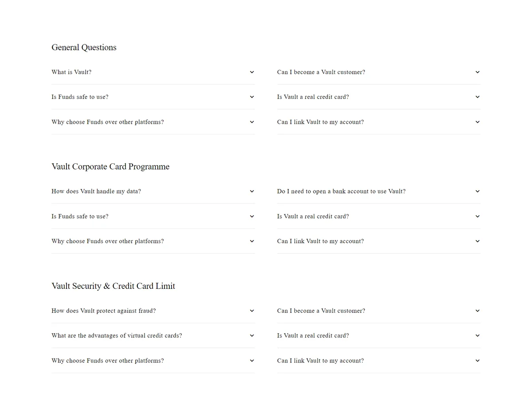Expand "Is Vault a real credit card?" under Security & Credit Card Limit
The image size is (532, 414).
[379, 335]
